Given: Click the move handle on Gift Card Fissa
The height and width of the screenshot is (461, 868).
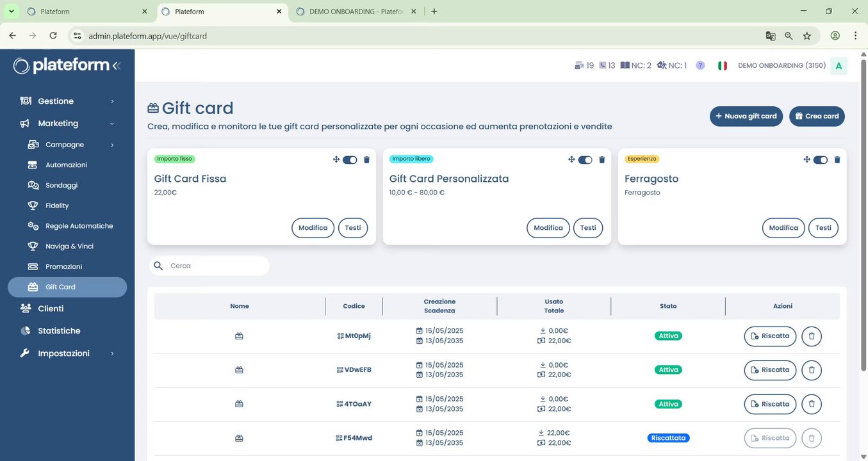Looking at the screenshot, I should click(x=336, y=159).
